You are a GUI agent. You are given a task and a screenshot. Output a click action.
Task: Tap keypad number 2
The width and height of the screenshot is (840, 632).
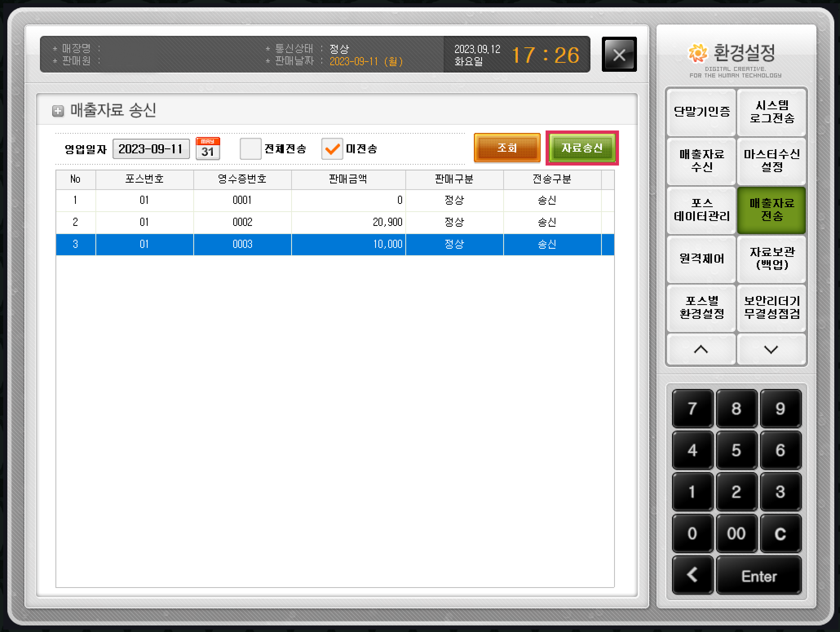(x=736, y=491)
